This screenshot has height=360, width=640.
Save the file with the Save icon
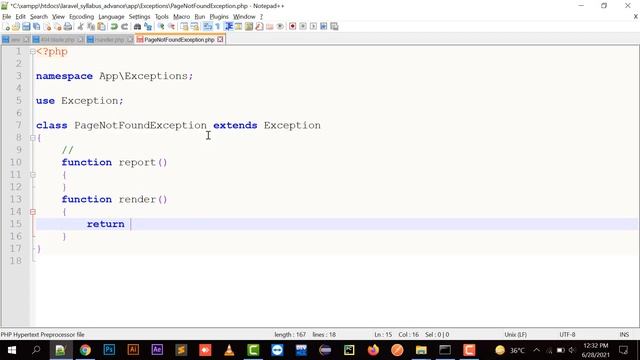pos(26,27)
